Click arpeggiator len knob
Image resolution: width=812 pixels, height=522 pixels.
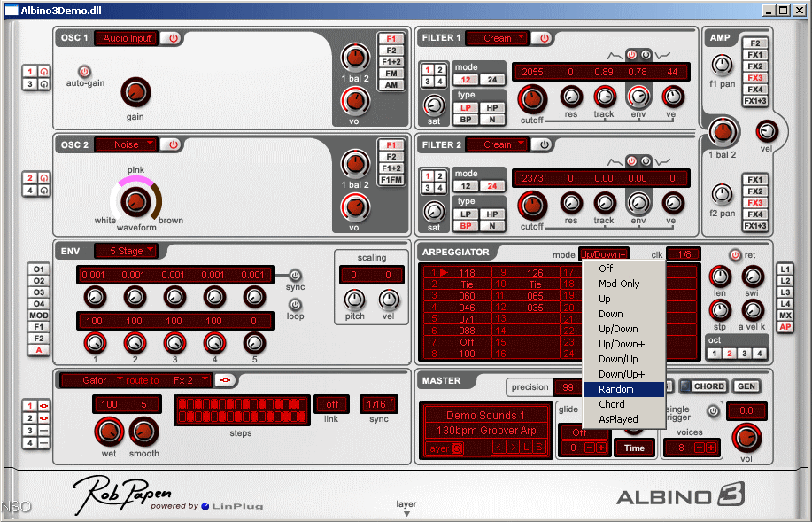click(x=719, y=277)
